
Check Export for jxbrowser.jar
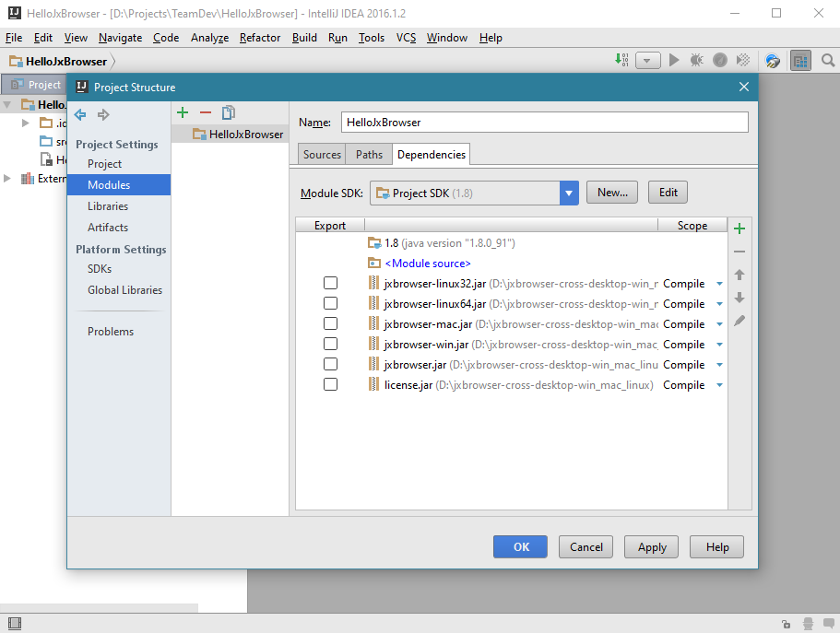pos(330,364)
